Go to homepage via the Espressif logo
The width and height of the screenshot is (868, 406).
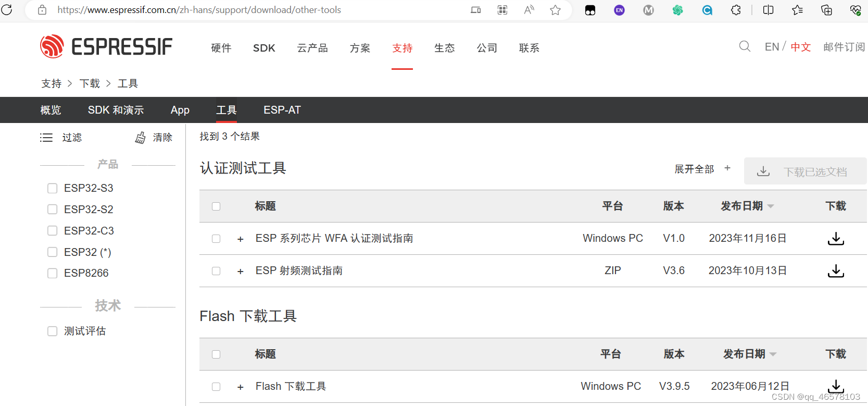click(x=106, y=47)
